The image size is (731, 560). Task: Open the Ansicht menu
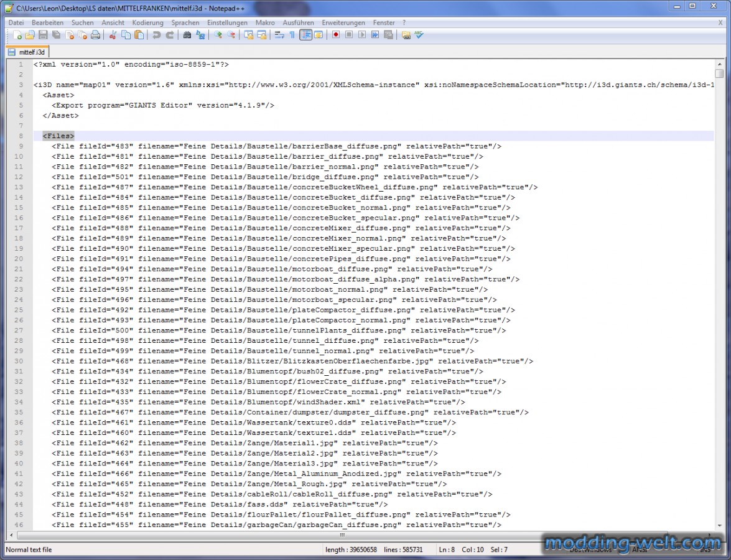pyautogui.click(x=113, y=22)
